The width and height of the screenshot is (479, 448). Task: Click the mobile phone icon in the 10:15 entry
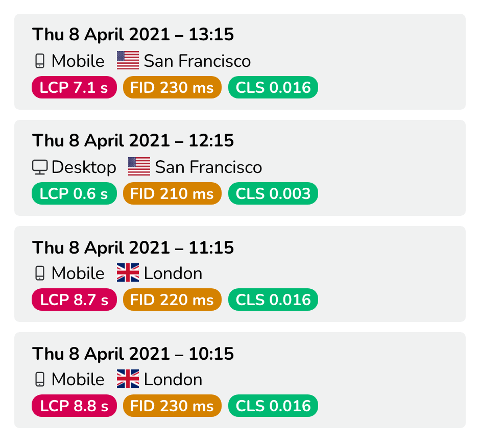(40, 379)
